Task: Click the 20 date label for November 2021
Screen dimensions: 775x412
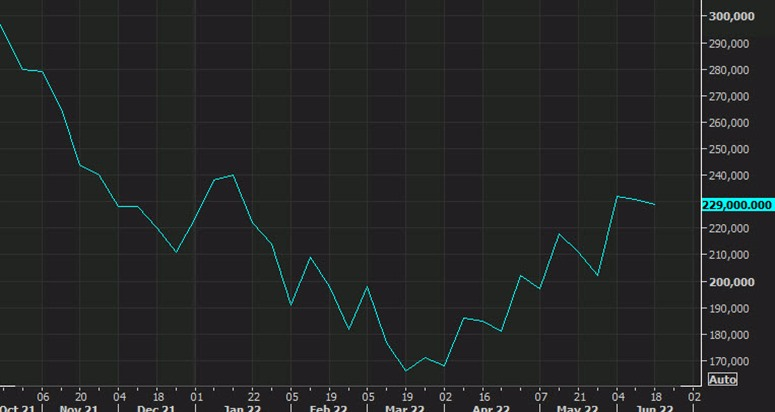Action: pyautogui.click(x=81, y=397)
